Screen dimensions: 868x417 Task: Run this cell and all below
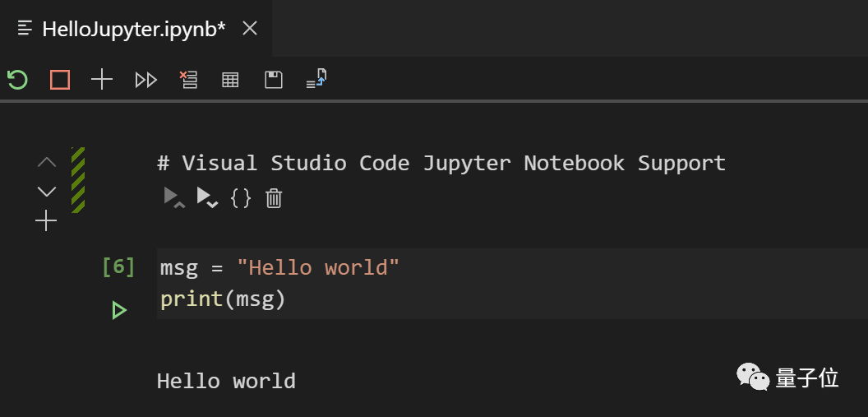pyautogui.click(x=206, y=198)
